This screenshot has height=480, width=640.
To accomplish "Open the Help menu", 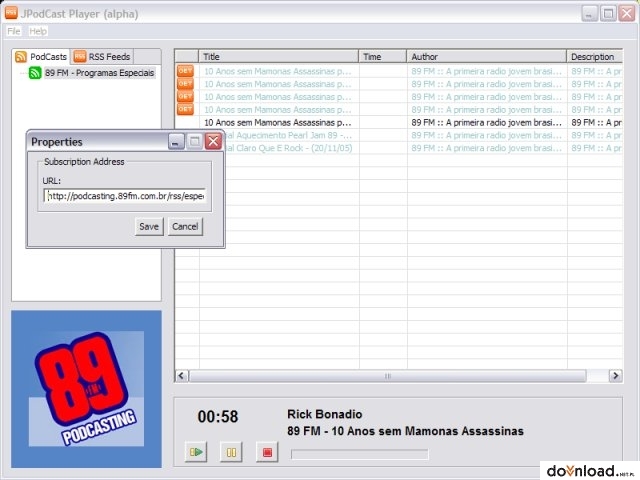I will click(38, 31).
